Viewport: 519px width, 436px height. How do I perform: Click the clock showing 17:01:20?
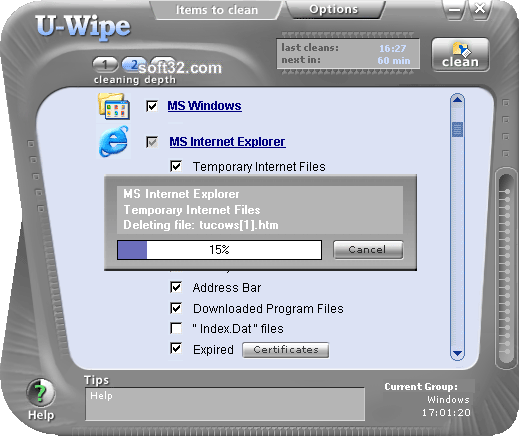pos(446,413)
